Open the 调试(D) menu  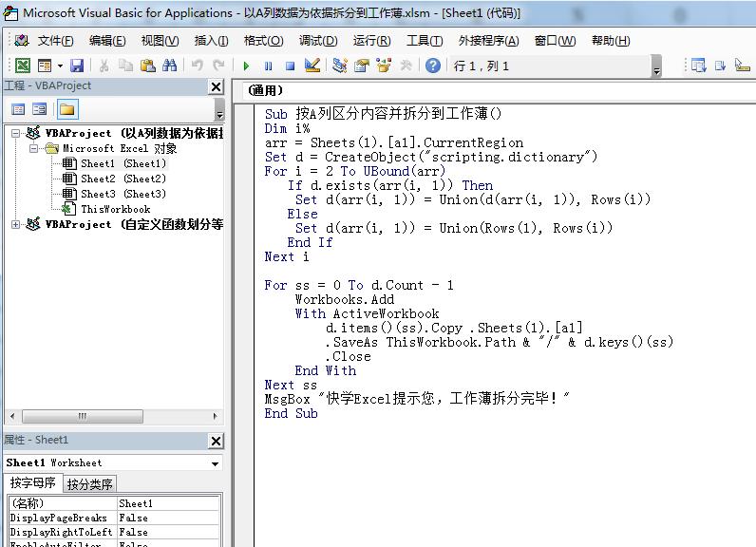tap(317, 41)
